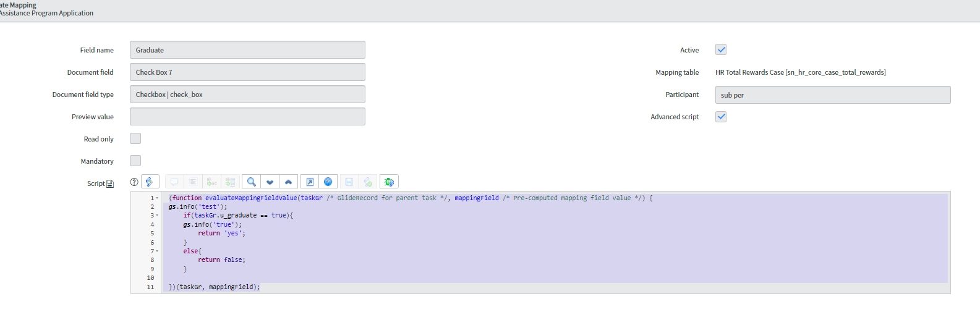Click the else{ code line

pos(192,251)
